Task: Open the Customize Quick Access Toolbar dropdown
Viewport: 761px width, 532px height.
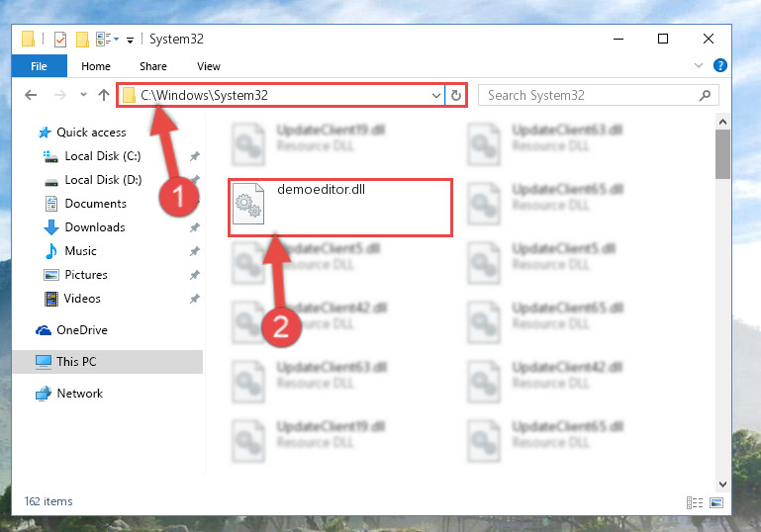Action: click(130, 40)
